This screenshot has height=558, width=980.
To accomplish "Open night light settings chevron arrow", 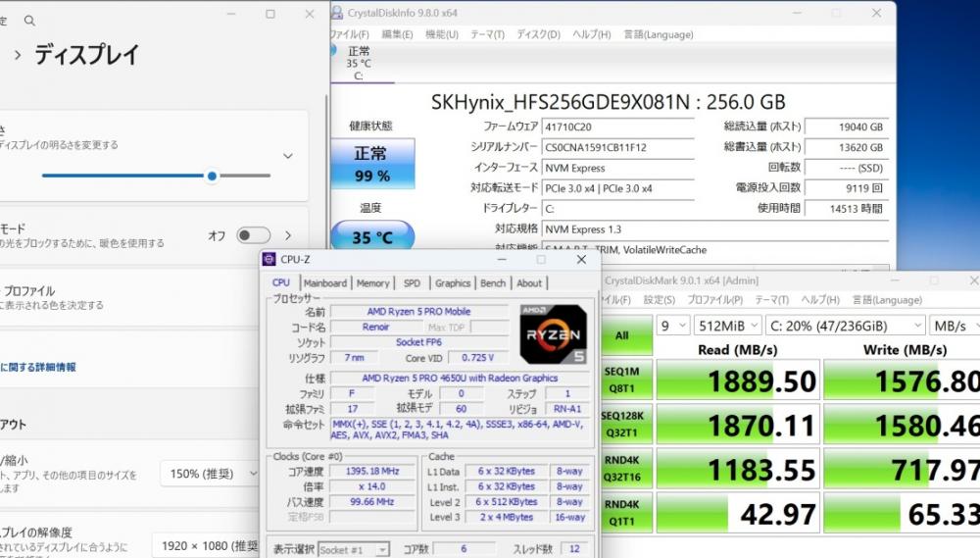I will pyautogui.click(x=288, y=235).
